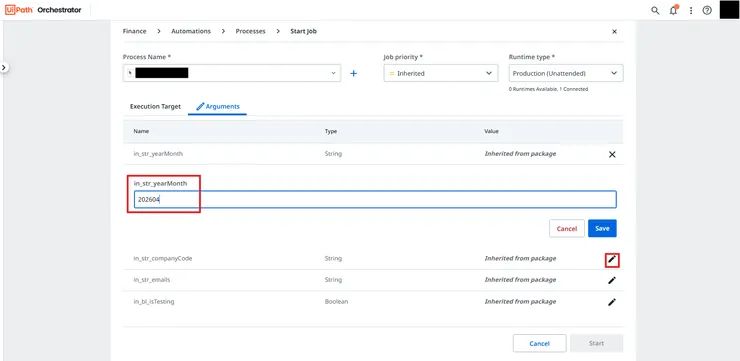740x361 pixels.
Task: Go to Processes breadcrumb
Action: pos(251,31)
